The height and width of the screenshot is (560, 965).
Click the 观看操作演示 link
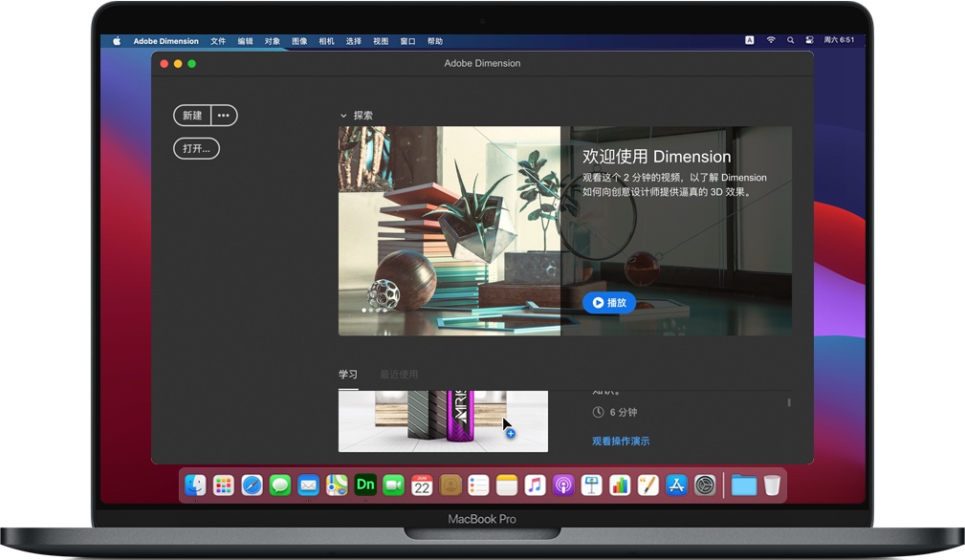coord(620,441)
